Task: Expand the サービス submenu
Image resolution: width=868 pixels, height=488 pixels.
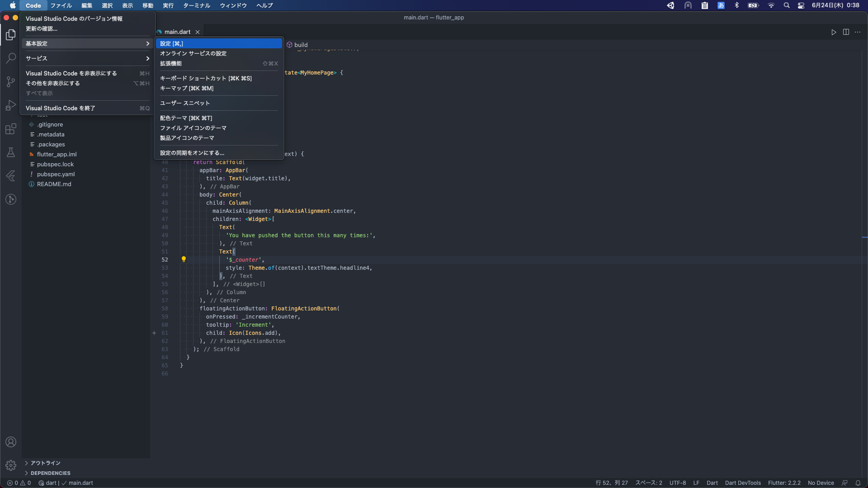Action: point(87,58)
